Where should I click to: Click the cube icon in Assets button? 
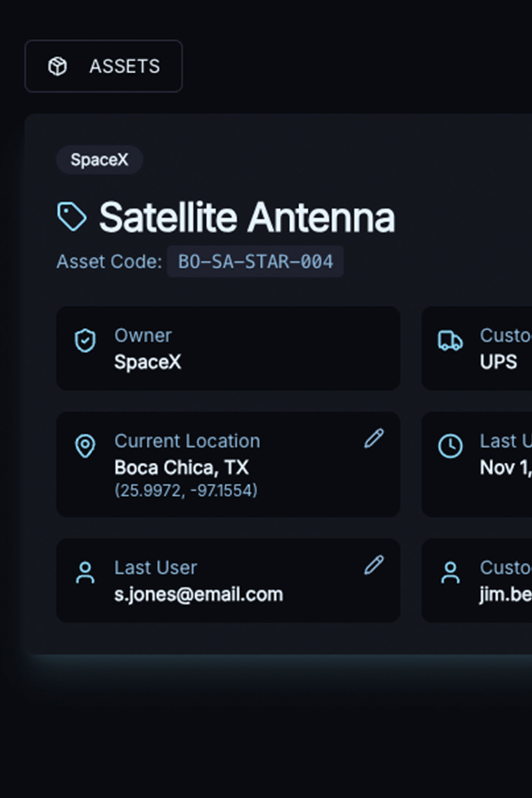coord(57,66)
